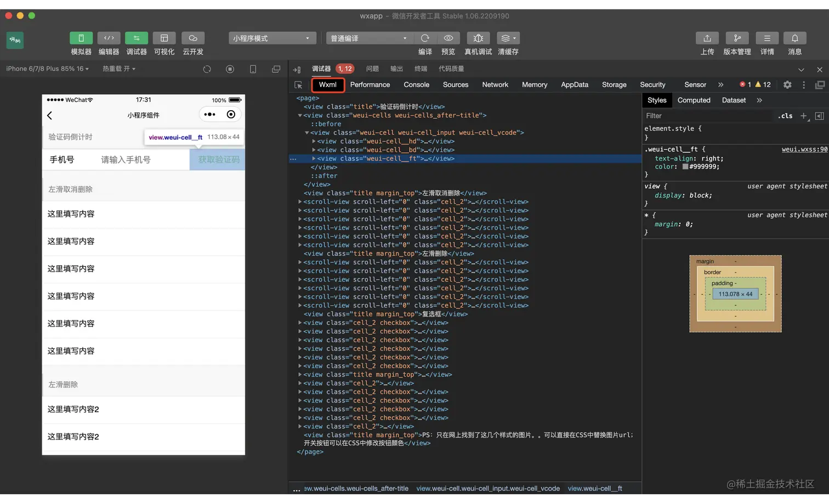This screenshot has height=504, width=829.
Task: Open the iPhone 6/7/8 Plus device dropdown
Action: 48,68
